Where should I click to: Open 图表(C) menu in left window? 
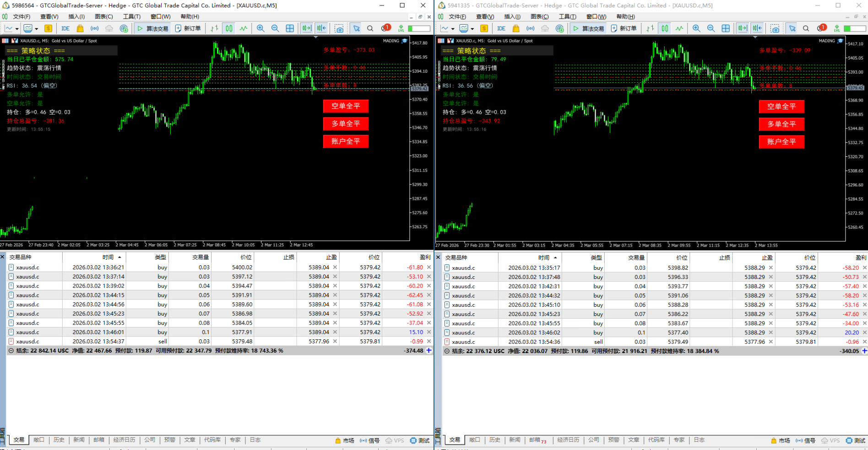[103, 16]
